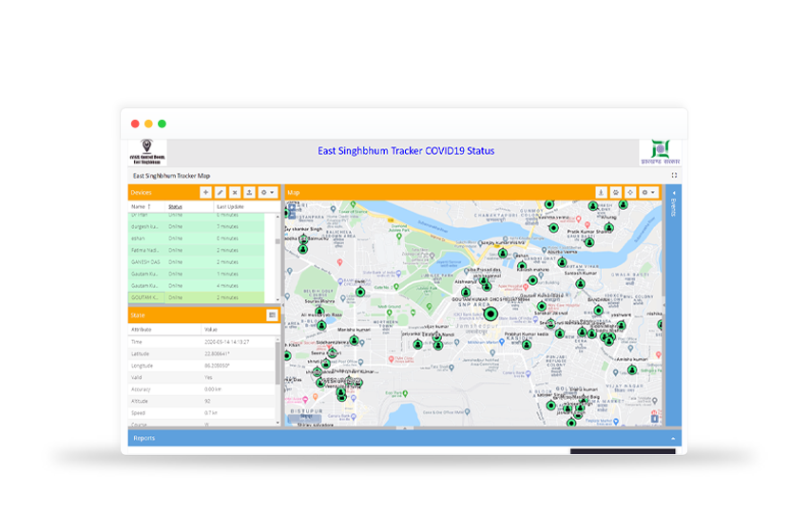Add a new device with plus icon
This screenshot has height=532, width=808.
point(205,192)
